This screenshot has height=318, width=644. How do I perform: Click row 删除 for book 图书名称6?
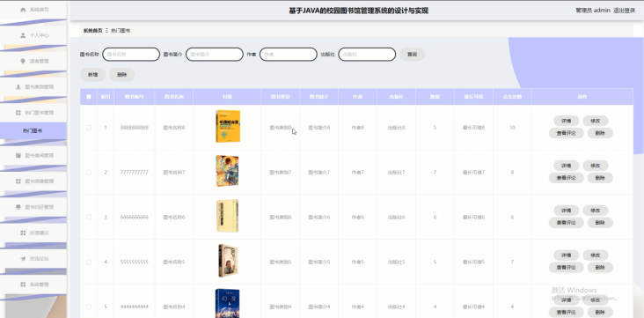(x=600, y=223)
